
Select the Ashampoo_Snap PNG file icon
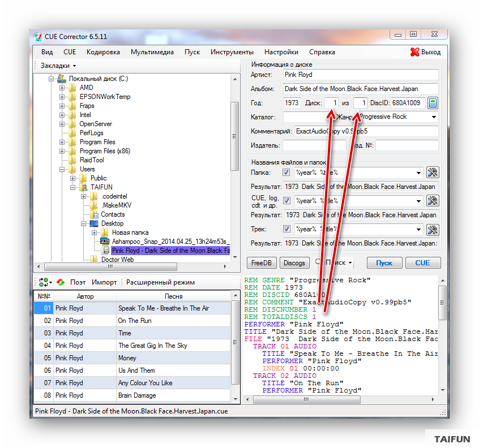click(x=105, y=242)
